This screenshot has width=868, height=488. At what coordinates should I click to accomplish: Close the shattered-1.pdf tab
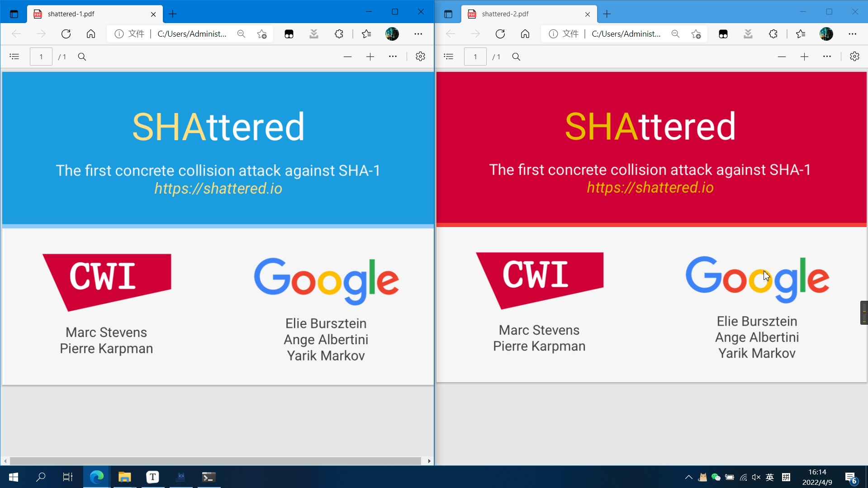(x=153, y=14)
